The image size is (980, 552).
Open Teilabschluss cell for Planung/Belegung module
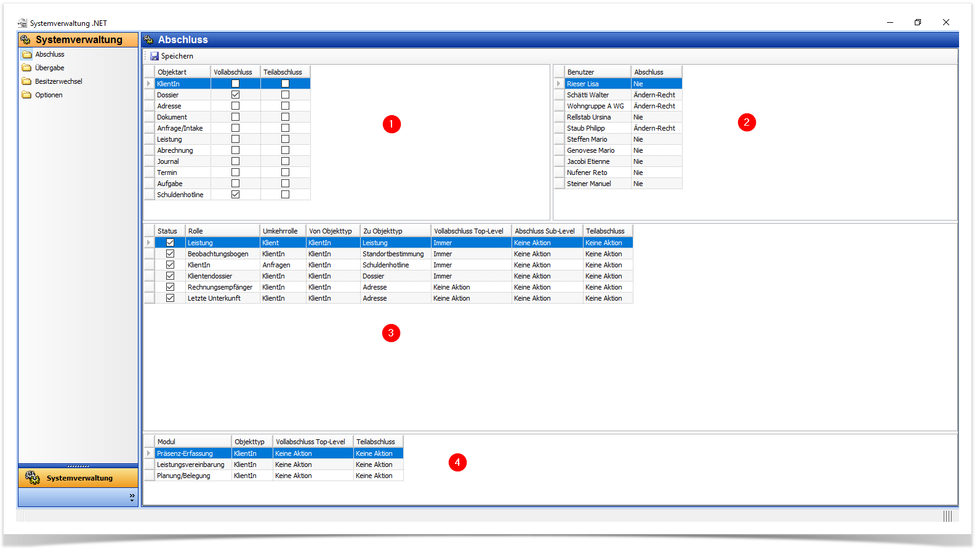tap(378, 476)
